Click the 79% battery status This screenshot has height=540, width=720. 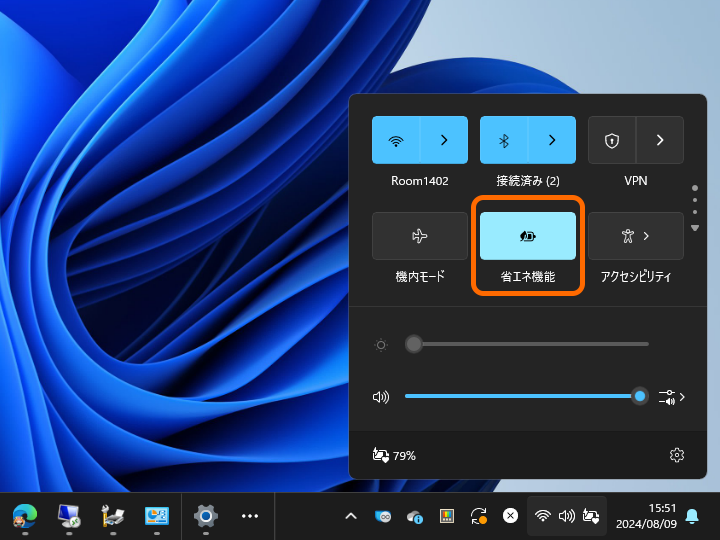coord(394,455)
